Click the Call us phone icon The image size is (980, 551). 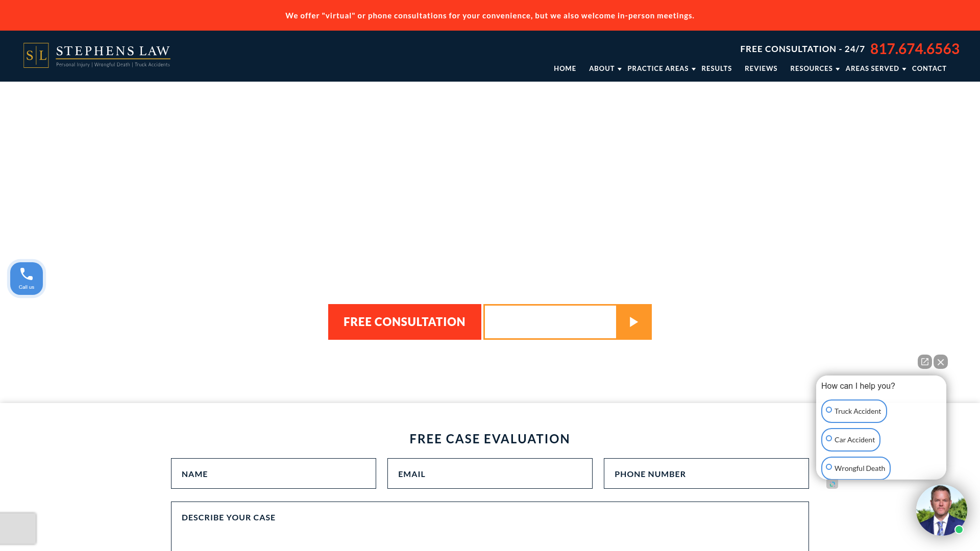pyautogui.click(x=27, y=279)
